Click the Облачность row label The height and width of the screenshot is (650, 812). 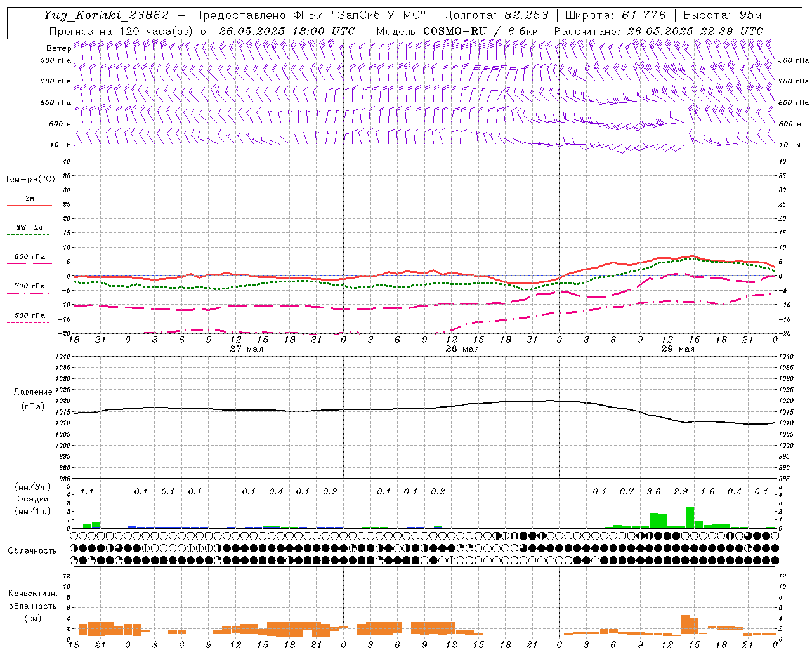tap(32, 551)
